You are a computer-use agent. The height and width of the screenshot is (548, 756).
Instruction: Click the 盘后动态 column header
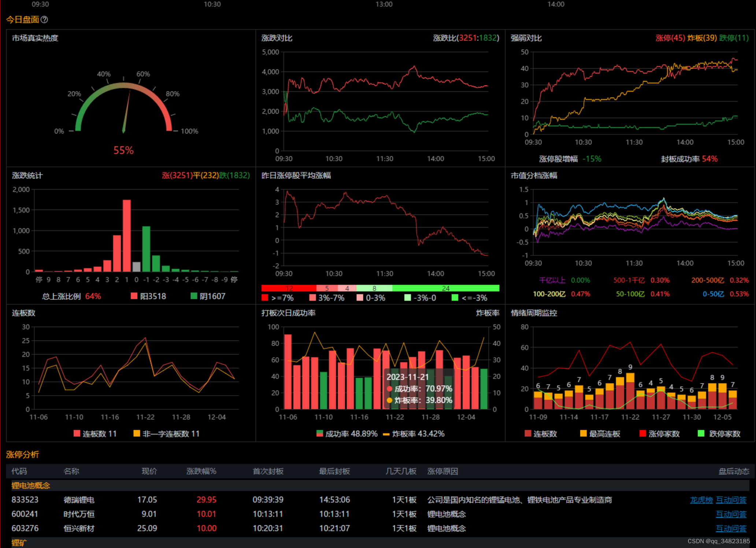734,471
